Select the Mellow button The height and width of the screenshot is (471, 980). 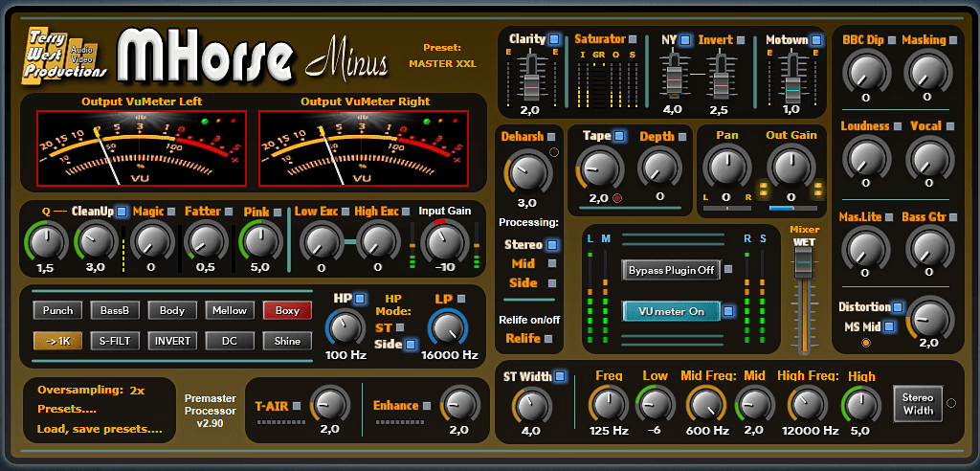point(230,310)
